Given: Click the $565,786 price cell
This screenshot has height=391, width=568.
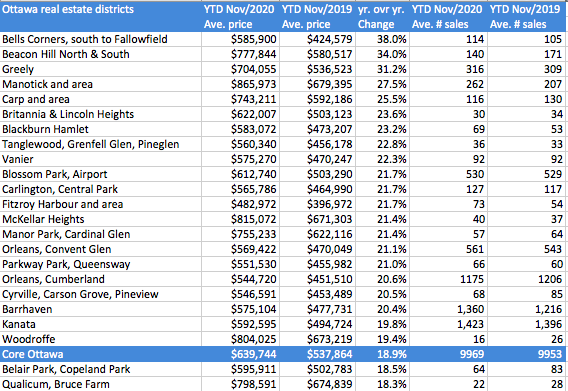Looking at the screenshot, I should click(241, 189).
